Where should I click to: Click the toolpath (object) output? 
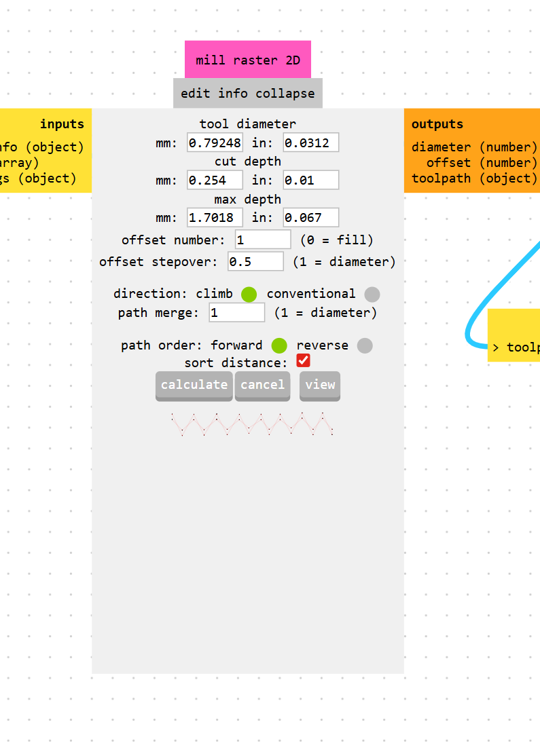[474, 178]
